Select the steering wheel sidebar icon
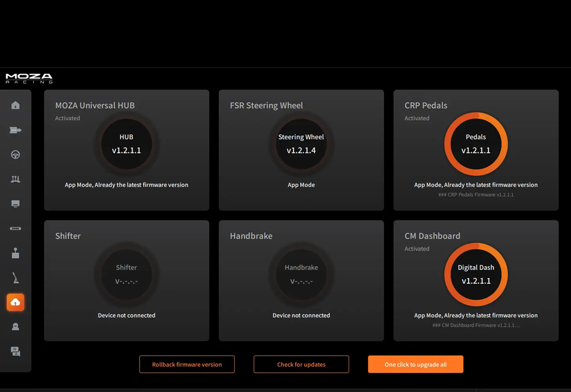 pos(15,155)
